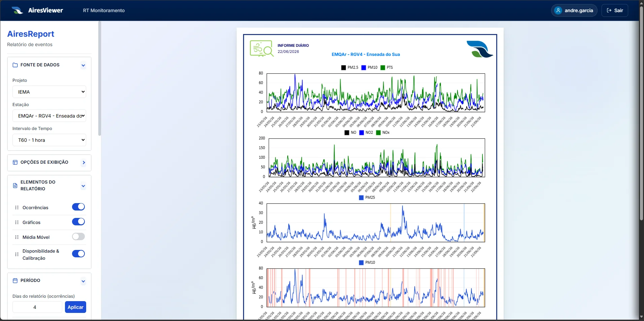Click the main page vertical scrollbar
This screenshot has width=644, height=321.
[641, 113]
